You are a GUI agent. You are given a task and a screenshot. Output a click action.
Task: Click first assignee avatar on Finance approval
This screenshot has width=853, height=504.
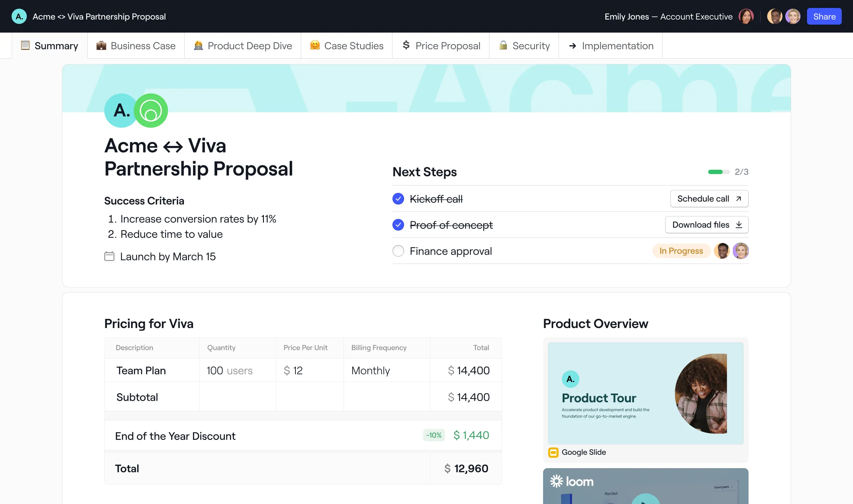point(722,251)
